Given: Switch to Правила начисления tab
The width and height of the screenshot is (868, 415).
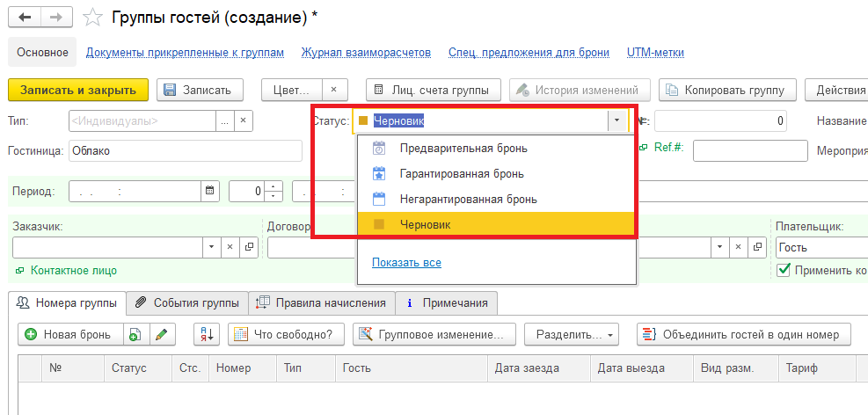Looking at the screenshot, I should (322, 303).
